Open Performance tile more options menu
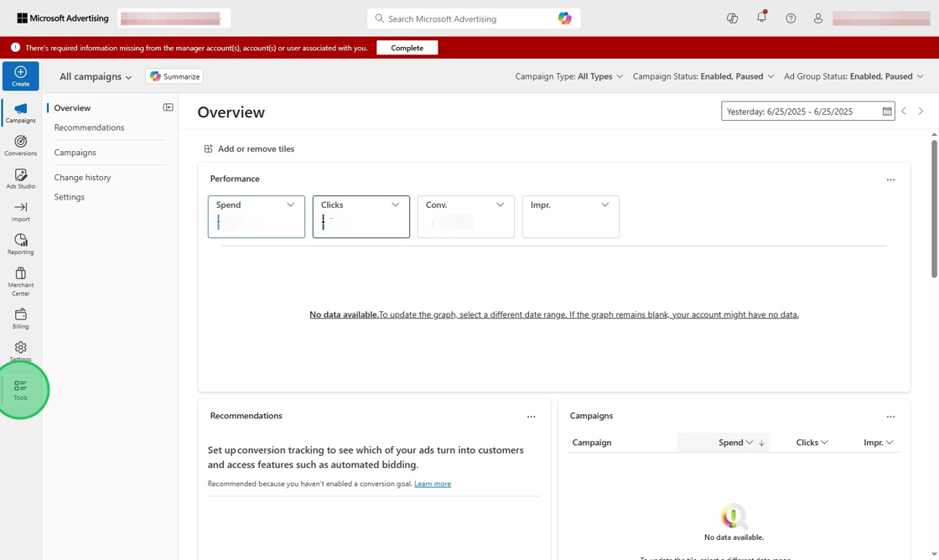 (x=890, y=179)
